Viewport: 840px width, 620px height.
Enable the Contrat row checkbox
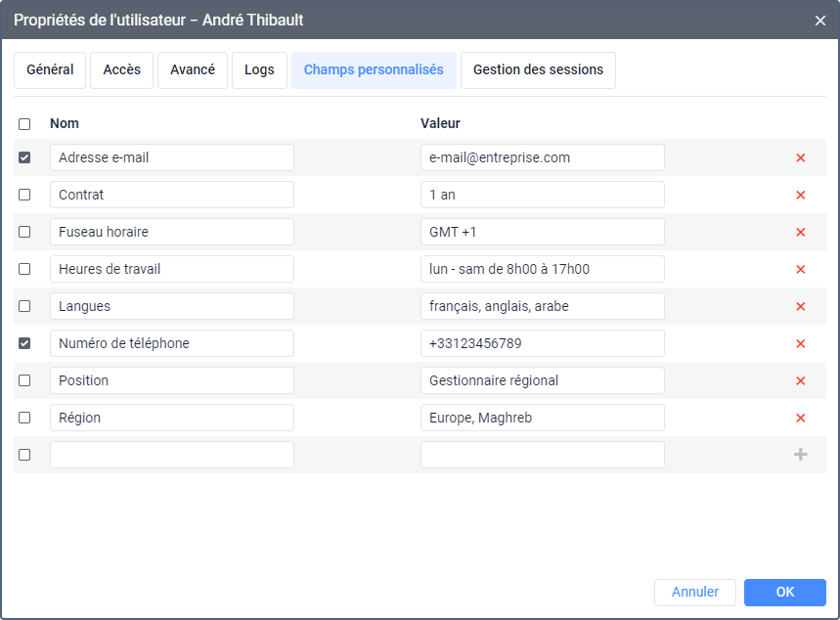tap(24, 195)
